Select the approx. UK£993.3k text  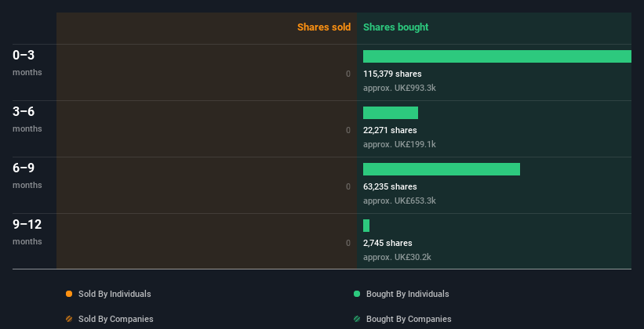pyautogui.click(x=399, y=88)
